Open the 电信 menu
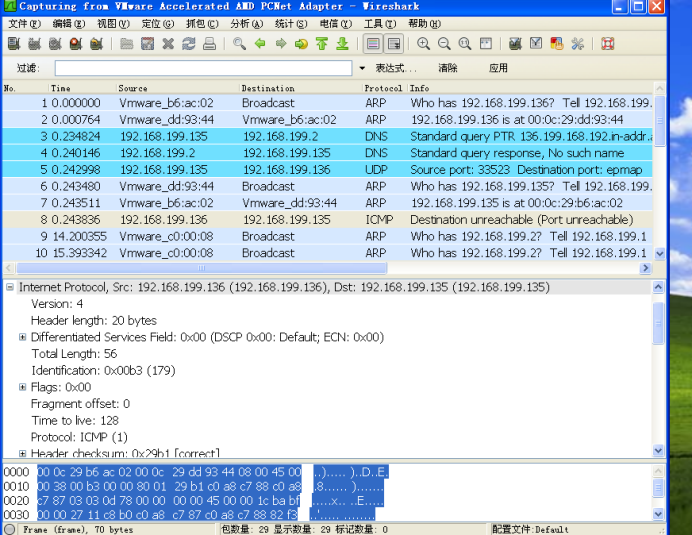 336,24
